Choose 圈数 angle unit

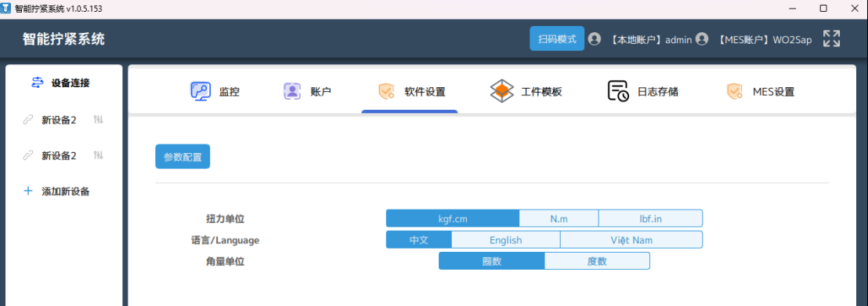491,261
